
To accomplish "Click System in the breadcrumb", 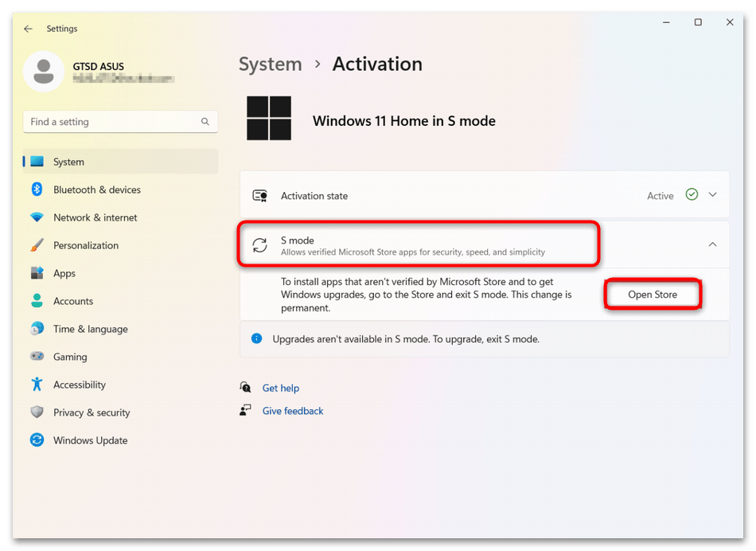I will point(270,64).
